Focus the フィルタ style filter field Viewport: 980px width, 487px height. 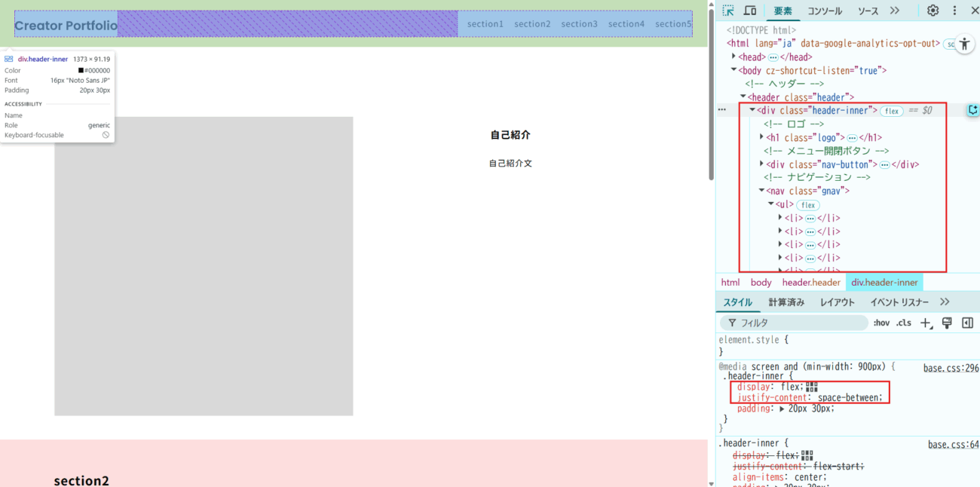pos(799,323)
